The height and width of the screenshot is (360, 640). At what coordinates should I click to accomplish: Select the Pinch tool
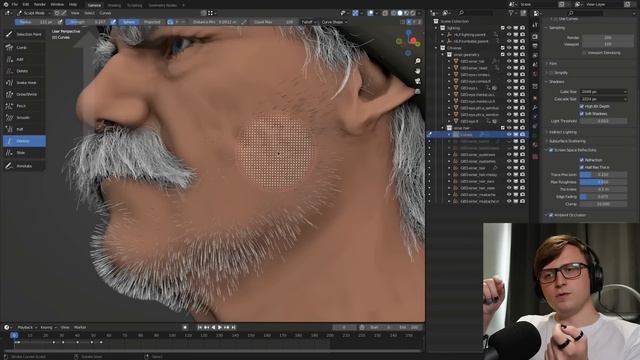pyautogui.click(x=24, y=106)
